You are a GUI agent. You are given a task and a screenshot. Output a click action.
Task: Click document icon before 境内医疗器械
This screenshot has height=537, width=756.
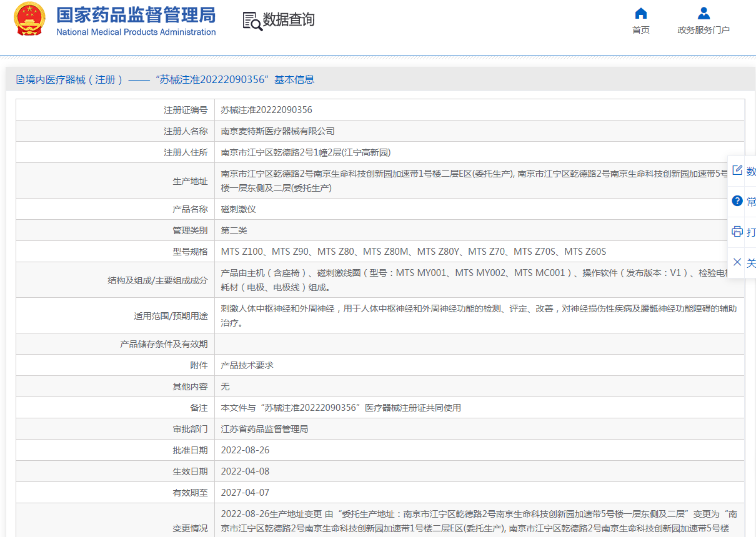tap(21, 79)
